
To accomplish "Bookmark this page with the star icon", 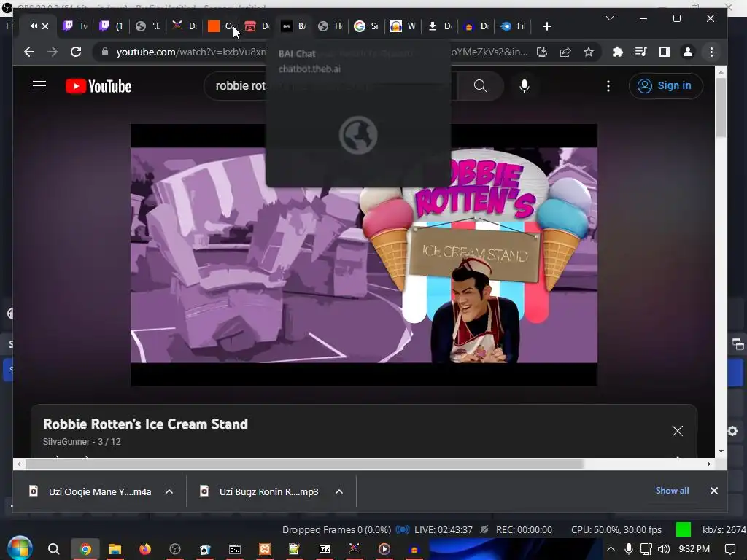I will [x=589, y=52].
